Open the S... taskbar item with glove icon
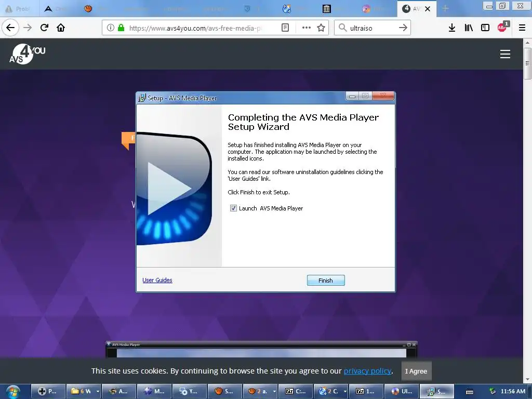The width and height of the screenshot is (532, 399). (224, 391)
